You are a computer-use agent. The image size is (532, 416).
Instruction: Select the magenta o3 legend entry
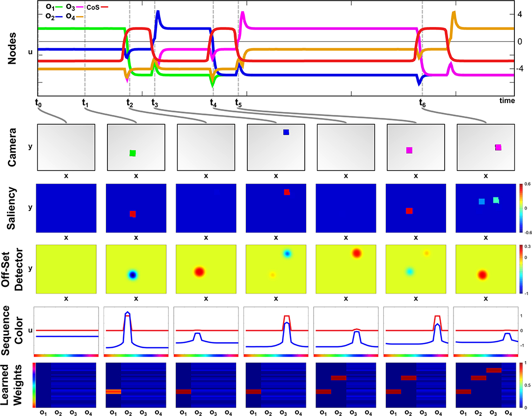[75, 7]
